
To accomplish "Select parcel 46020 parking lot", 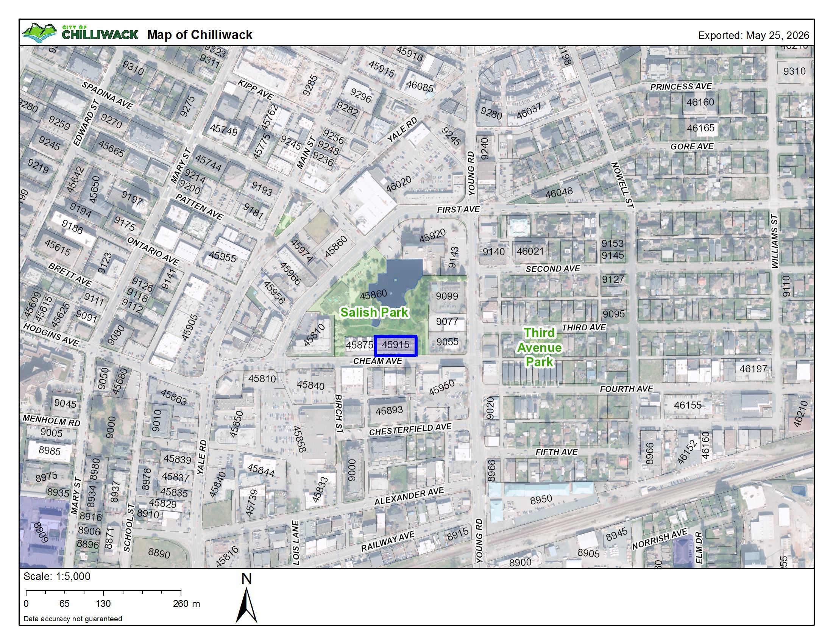I will (x=399, y=184).
